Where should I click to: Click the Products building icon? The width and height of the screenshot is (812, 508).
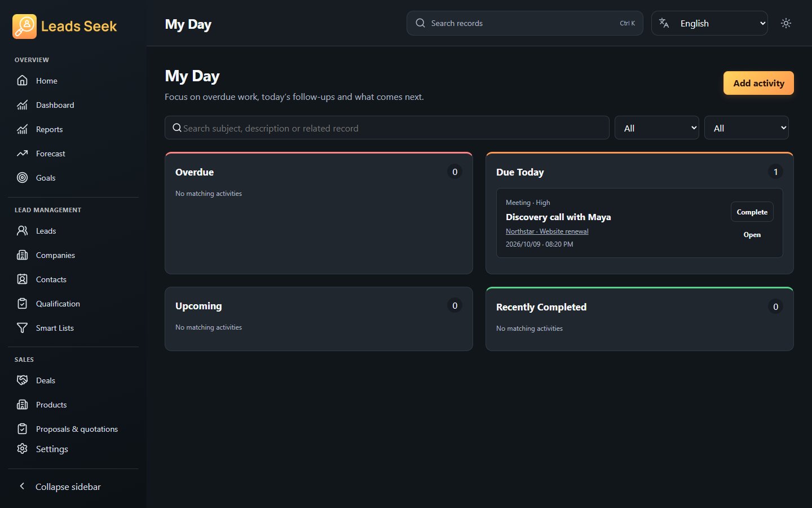22,405
